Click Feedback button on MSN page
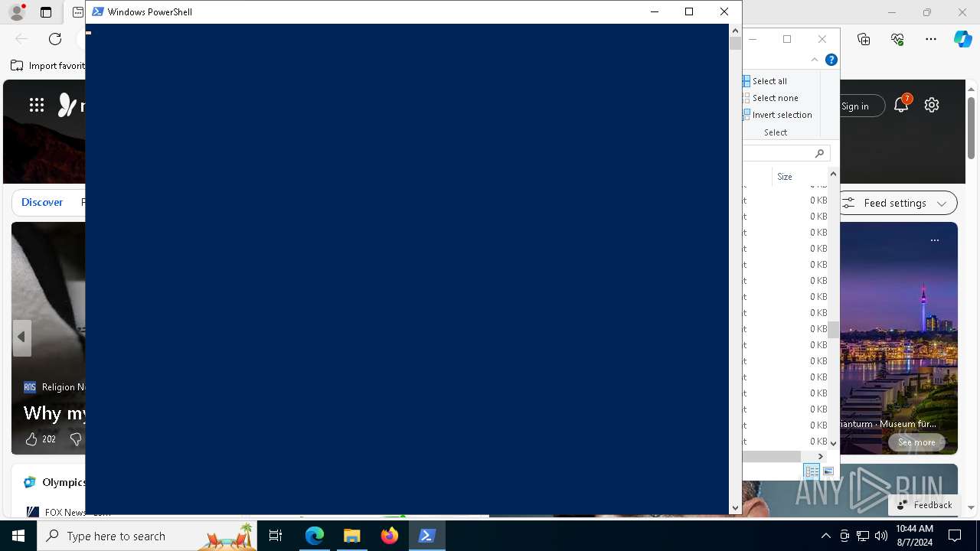This screenshot has width=980, height=551. pos(925,505)
